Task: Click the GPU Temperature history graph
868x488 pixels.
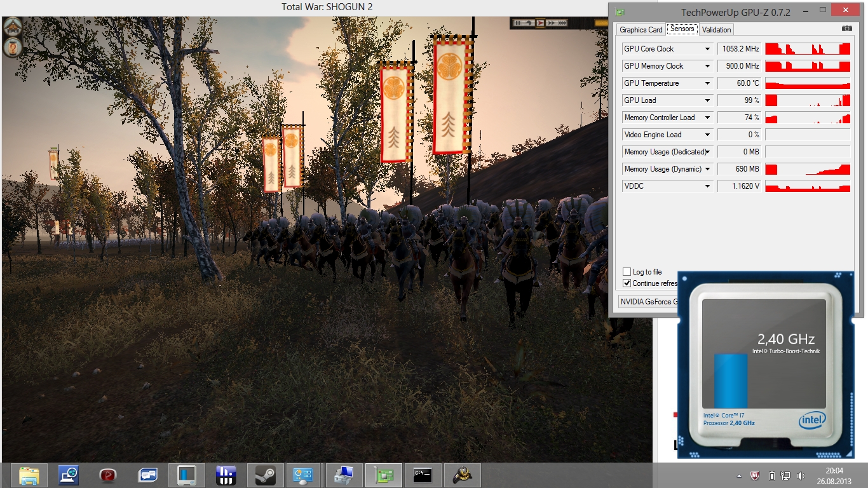Action: point(808,83)
